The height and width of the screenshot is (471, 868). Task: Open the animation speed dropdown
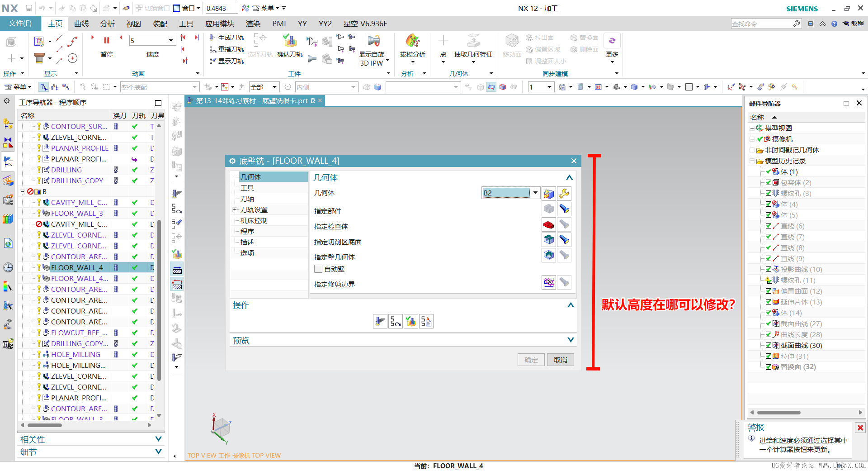(171, 40)
